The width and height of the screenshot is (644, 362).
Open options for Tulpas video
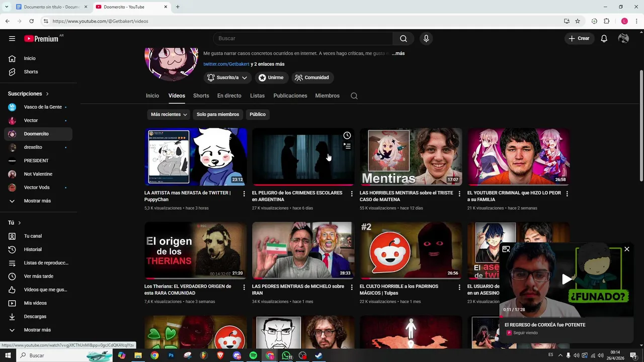point(459,287)
